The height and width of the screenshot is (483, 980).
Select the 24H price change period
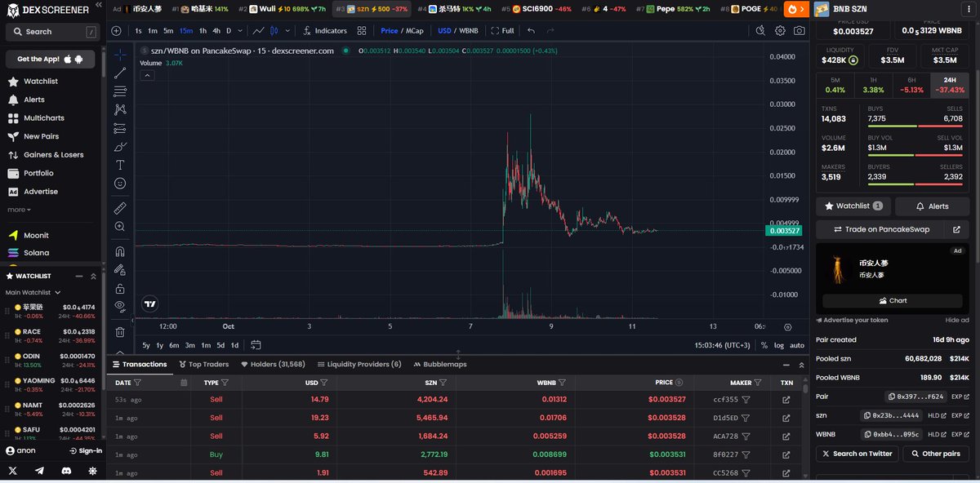pyautogui.click(x=950, y=85)
